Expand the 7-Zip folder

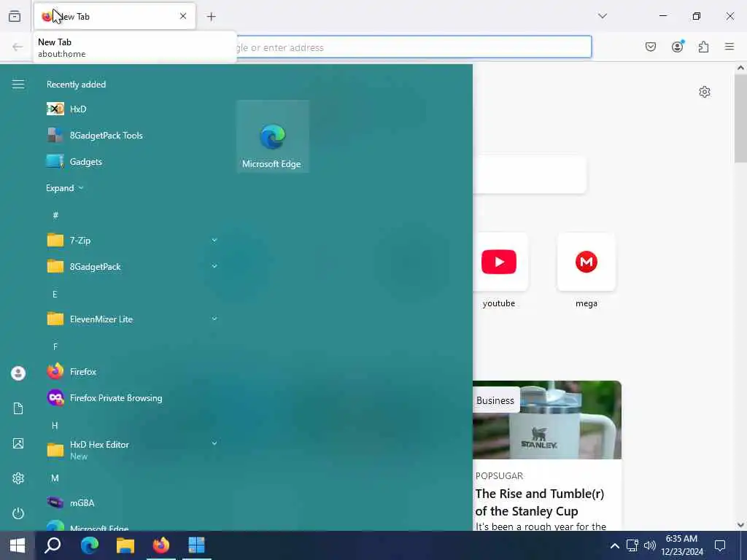[x=214, y=241]
